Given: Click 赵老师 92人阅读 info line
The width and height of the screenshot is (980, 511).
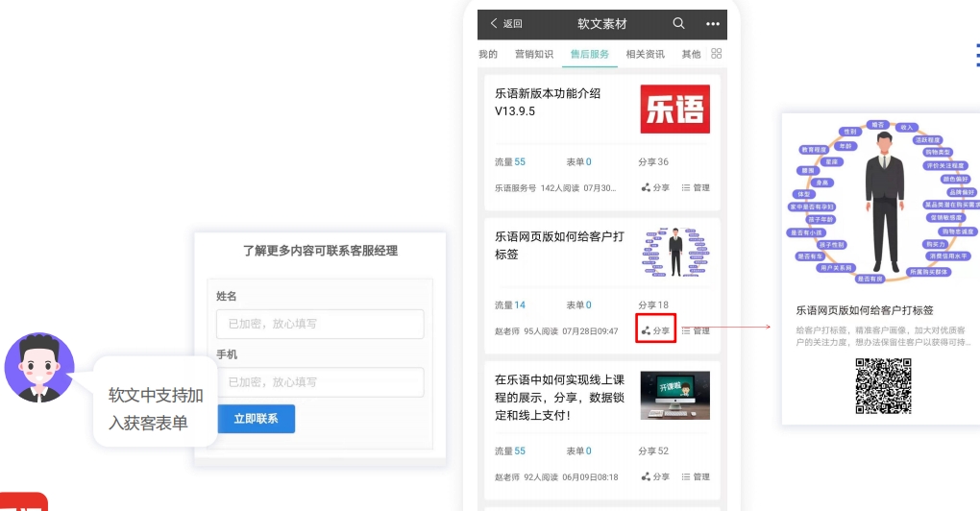Looking at the screenshot, I should [x=556, y=477].
